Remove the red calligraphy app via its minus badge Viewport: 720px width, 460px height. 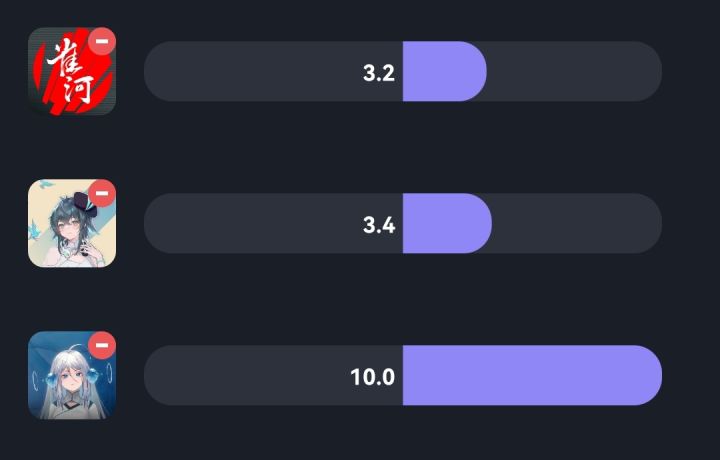(102, 41)
